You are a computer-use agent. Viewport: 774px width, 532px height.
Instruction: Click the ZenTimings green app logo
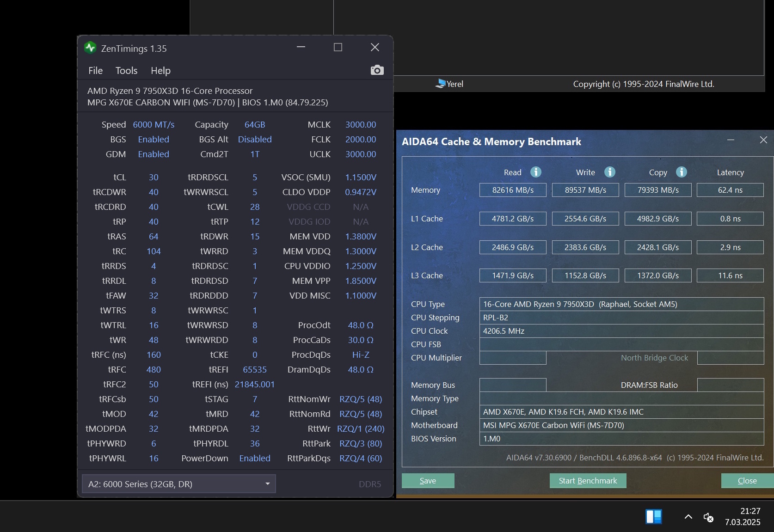[90, 48]
